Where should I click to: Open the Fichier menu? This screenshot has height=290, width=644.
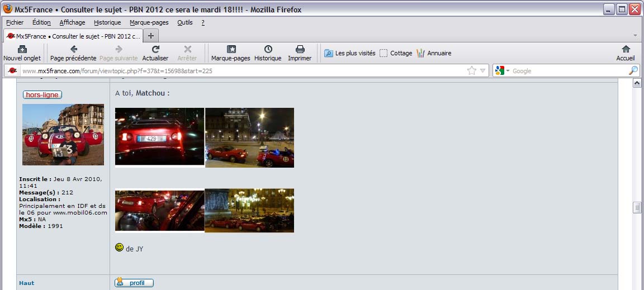[x=15, y=22]
